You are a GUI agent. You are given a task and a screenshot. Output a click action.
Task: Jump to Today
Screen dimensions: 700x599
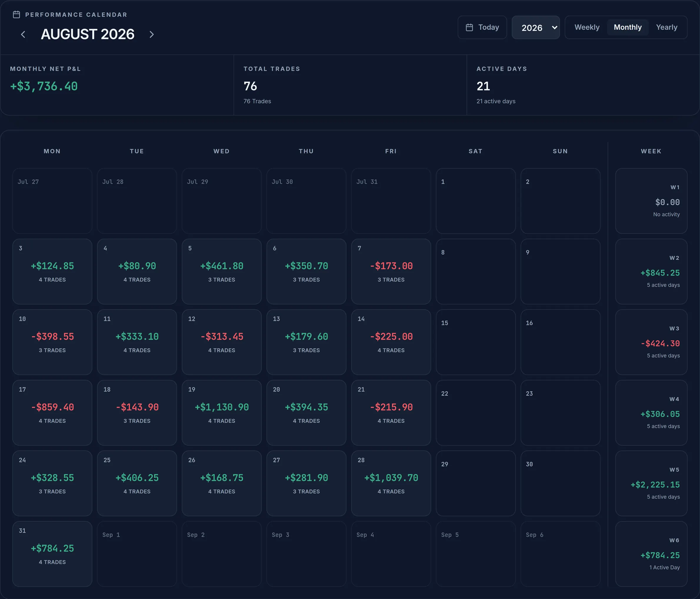click(x=482, y=27)
